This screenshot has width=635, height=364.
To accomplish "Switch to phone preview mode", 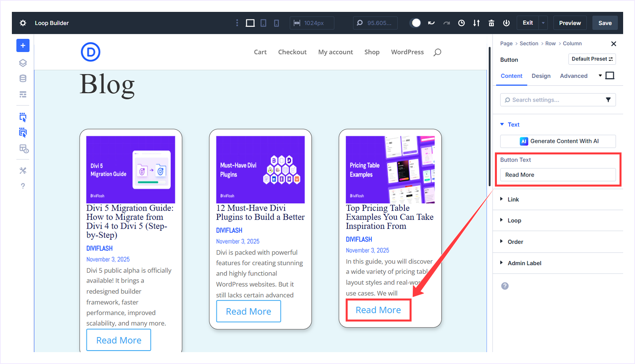I will pyautogui.click(x=276, y=23).
